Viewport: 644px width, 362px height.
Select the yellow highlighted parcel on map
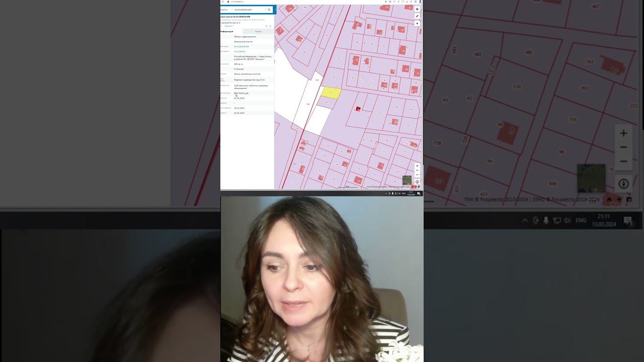[x=332, y=93]
